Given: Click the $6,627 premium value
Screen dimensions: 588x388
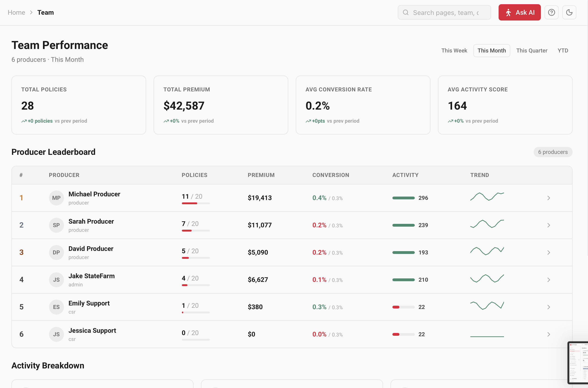Looking at the screenshot, I should click(x=258, y=280).
